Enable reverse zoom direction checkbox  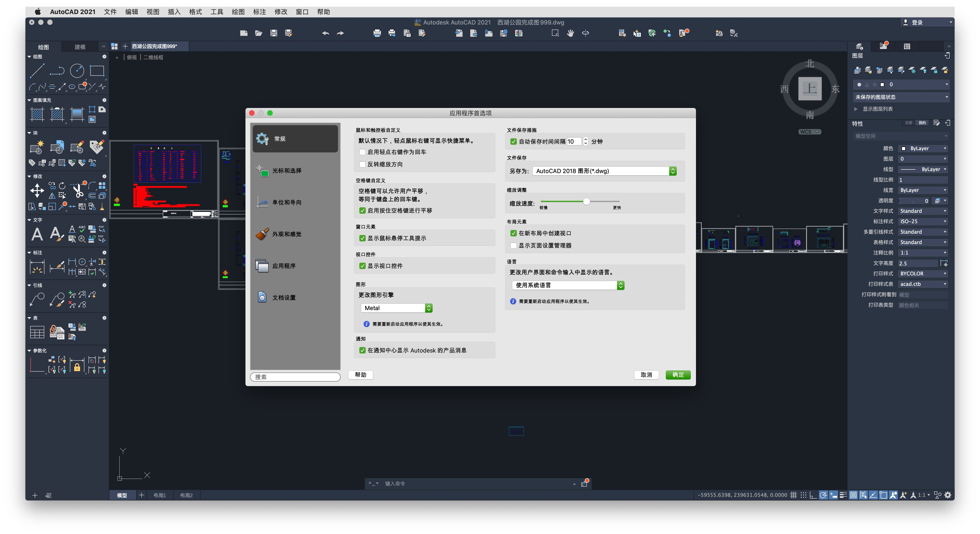[x=362, y=164]
